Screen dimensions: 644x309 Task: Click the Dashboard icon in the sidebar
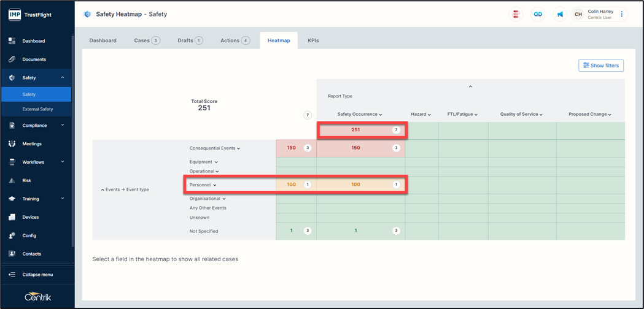pos(12,41)
